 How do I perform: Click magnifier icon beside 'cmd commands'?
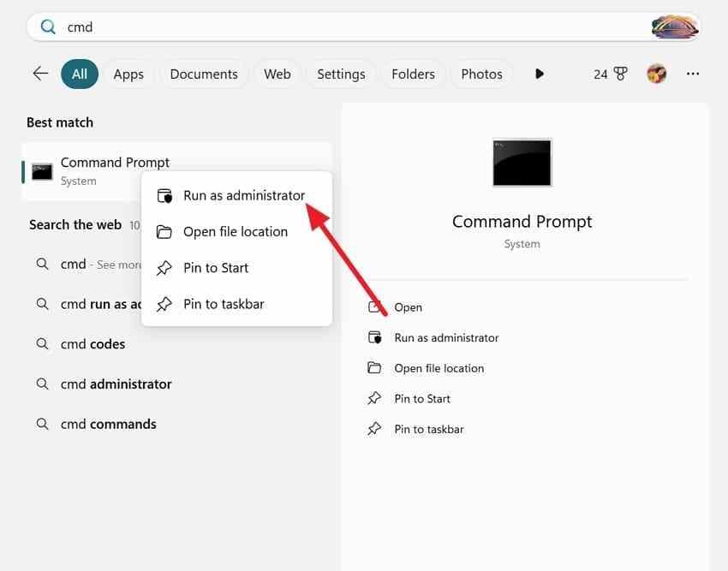pyautogui.click(x=42, y=424)
